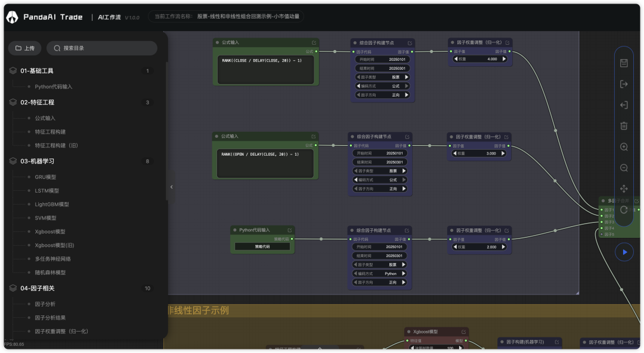Click the workflow name 股票-线性和非线性组合回测示例-小市值动量
This screenshot has height=353, width=644.
[x=248, y=17]
